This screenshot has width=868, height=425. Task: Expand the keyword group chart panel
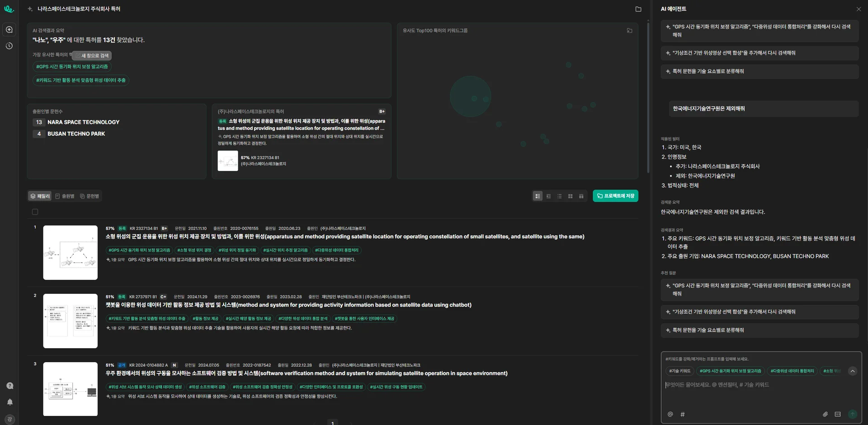[629, 31]
